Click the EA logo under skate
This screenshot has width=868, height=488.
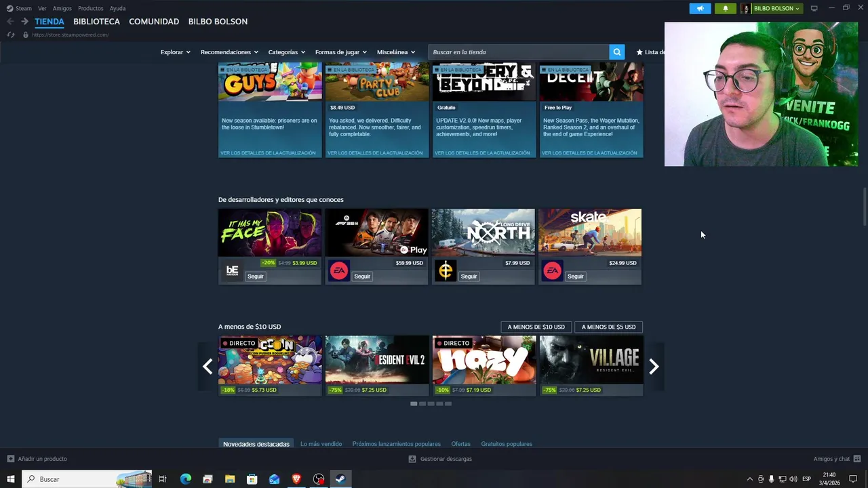(x=553, y=271)
